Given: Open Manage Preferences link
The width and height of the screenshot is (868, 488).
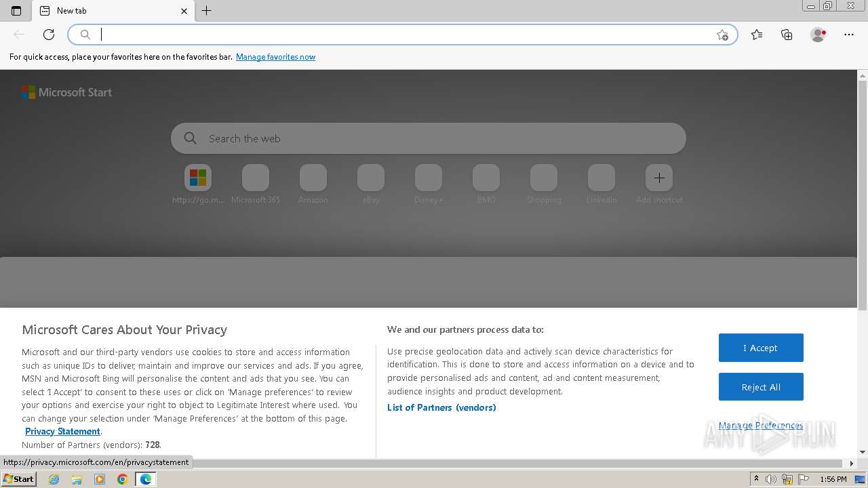Looking at the screenshot, I should (x=761, y=426).
